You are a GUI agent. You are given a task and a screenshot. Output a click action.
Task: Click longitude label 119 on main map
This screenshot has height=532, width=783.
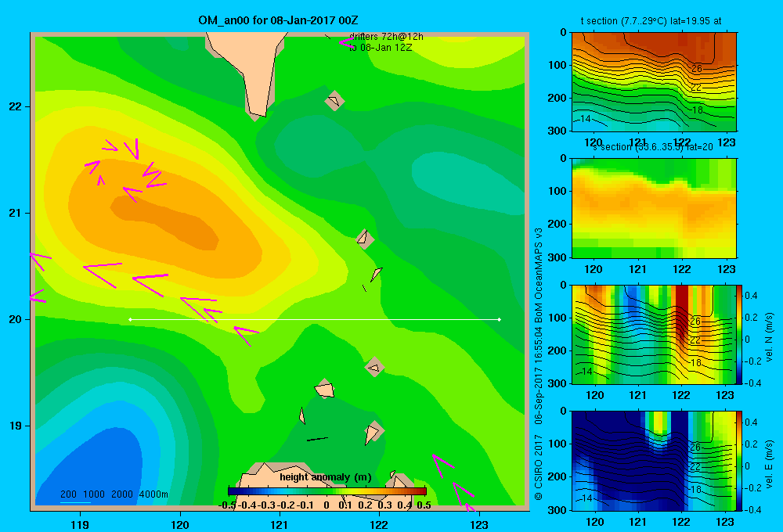[x=80, y=524]
